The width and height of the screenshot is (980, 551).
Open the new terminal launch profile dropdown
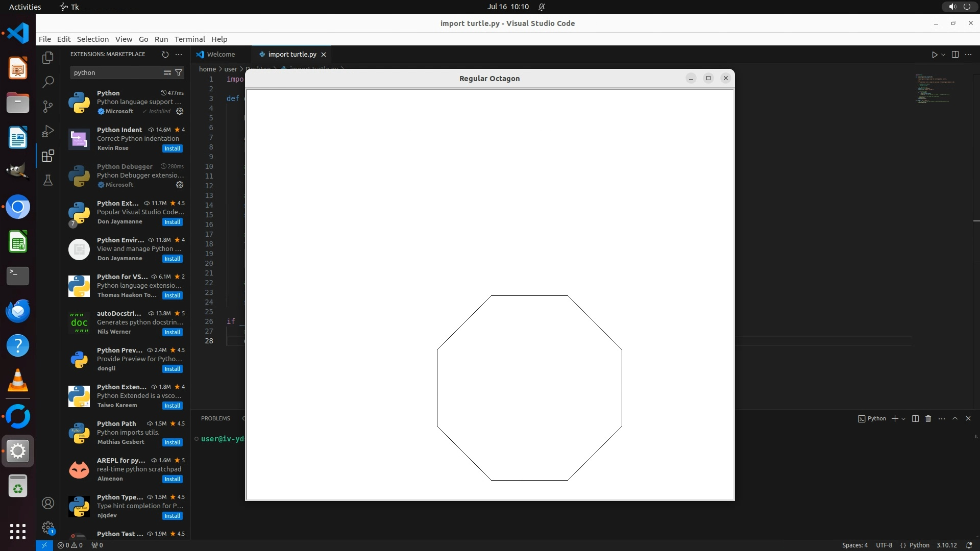click(x=903, y=419)
